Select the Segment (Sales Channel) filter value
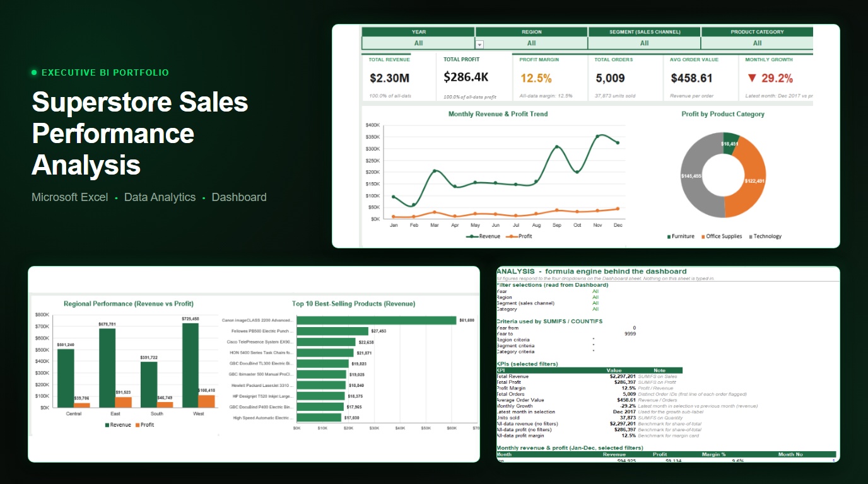The height and width of the screenshot is (484, 868). pos(644,43)
